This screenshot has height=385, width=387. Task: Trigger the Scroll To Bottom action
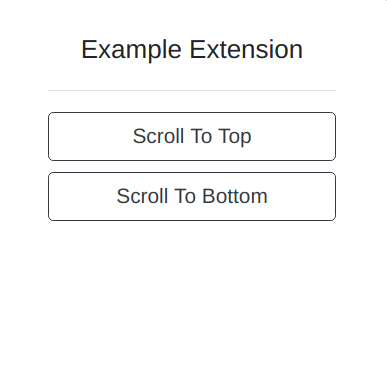[192, 196]
